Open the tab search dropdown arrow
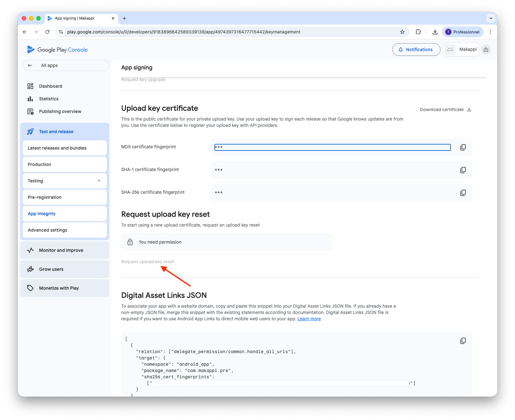This screenshot has height=420, width=515. tap(491, 18)
